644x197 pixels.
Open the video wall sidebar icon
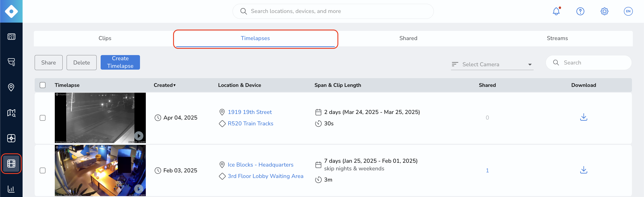point(11,138)
